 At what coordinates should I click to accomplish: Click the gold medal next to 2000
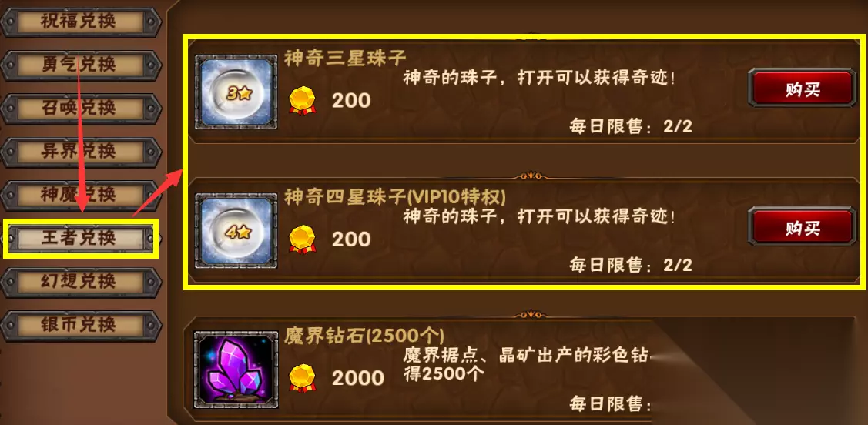(x=302, y=378)
